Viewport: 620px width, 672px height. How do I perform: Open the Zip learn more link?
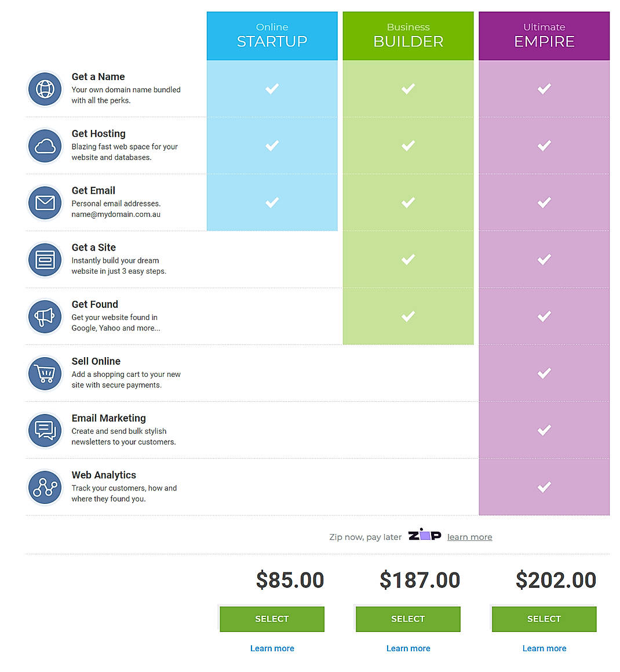coord(469,537)
